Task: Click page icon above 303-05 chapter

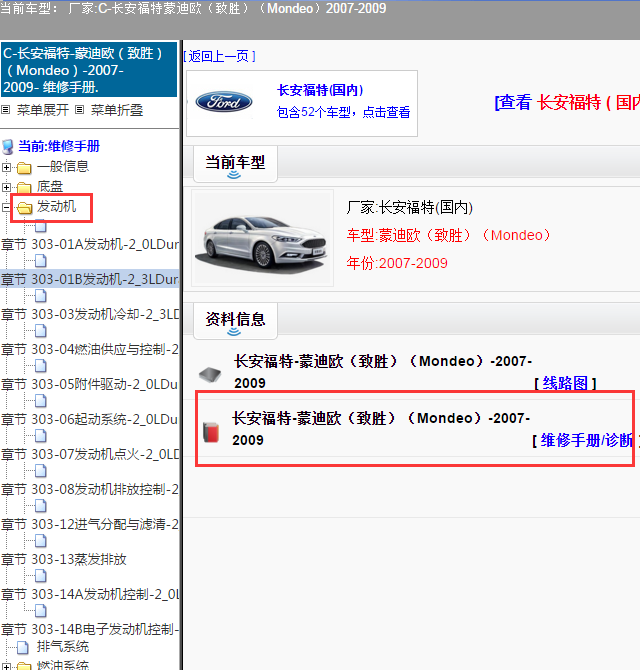Action: (41, 365)
